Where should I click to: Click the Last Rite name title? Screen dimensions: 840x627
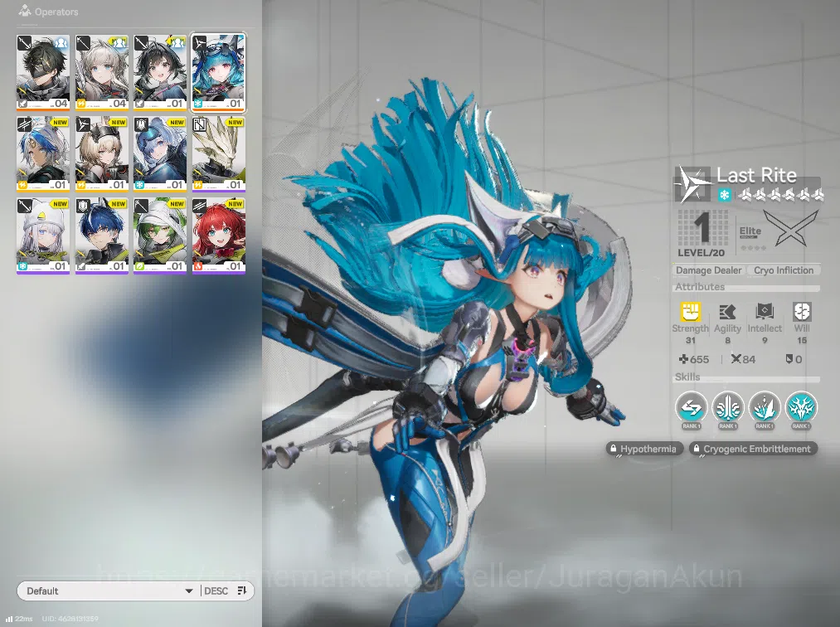pos(756,175)
